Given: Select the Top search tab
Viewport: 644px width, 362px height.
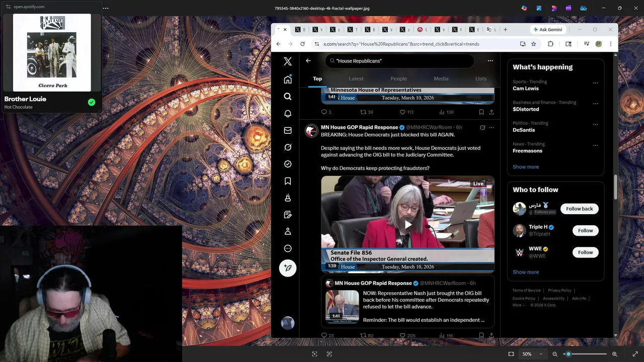Looking at the screenshot, I should pos(317,78).
